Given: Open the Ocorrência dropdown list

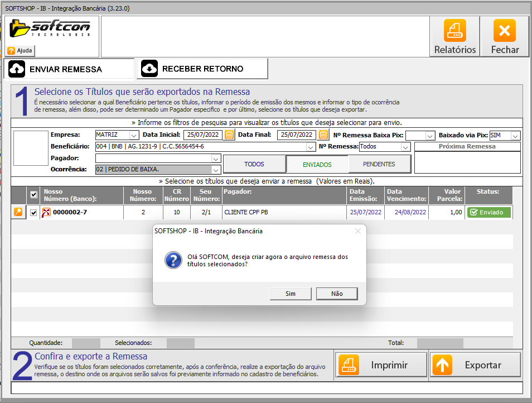Looking at the screenshot, I should click(x=216, y=169).
